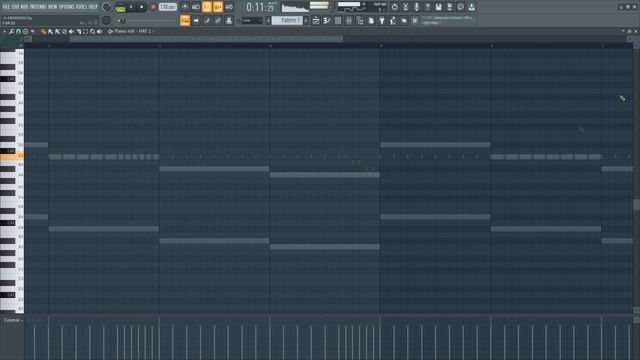Screen dimensions: 640x360
Task: Click the round icon left of export arrow
Action: tap(460, 7)
